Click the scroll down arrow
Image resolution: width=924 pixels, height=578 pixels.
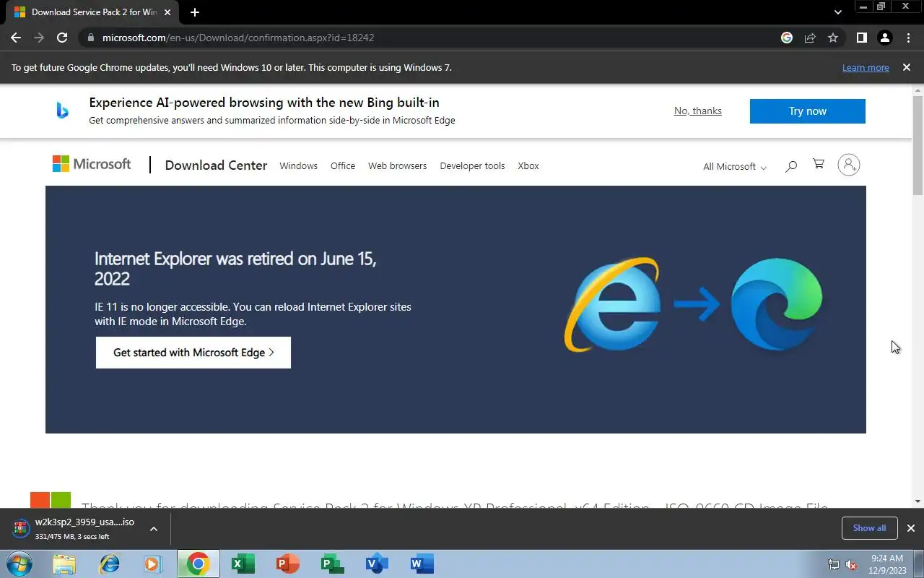tap(918, 501)
